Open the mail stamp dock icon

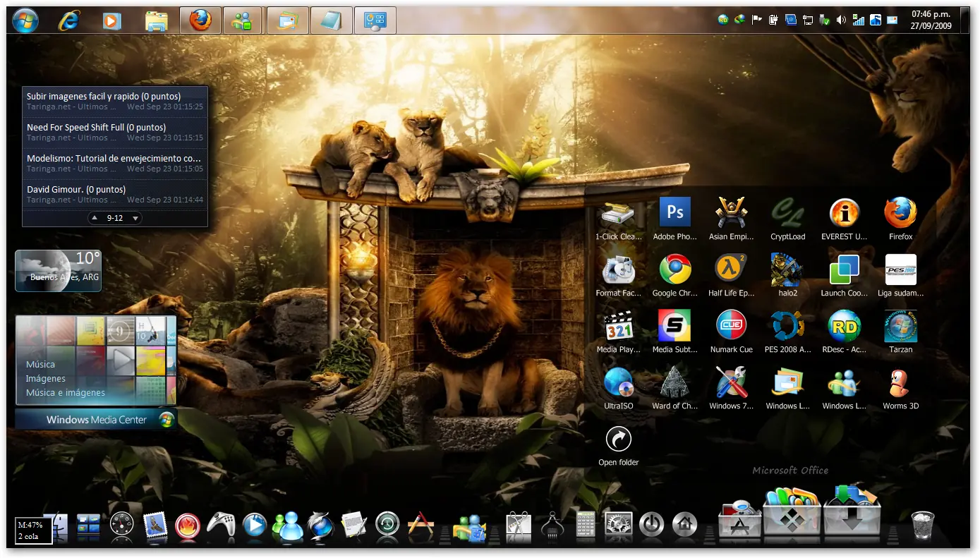(x=155, y=526)
